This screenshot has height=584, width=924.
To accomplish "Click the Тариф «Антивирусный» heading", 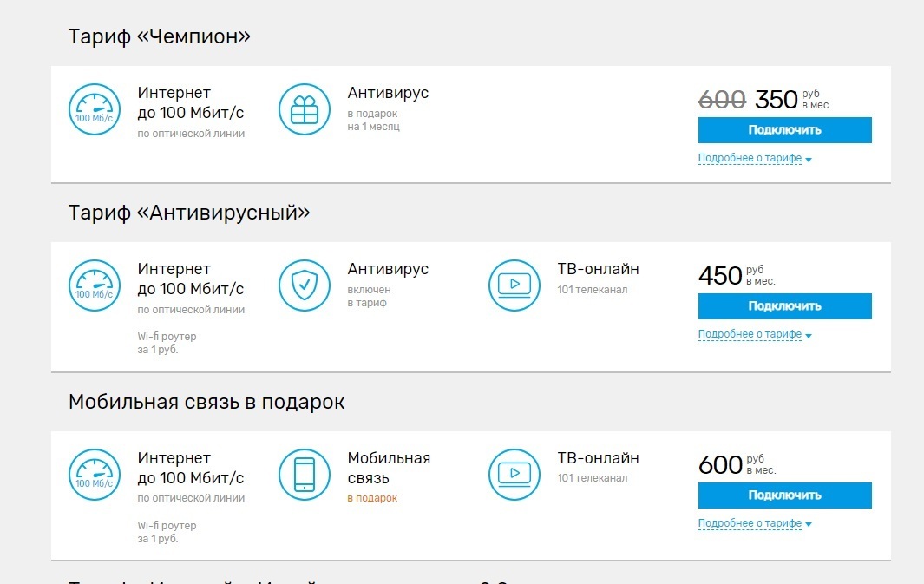I will click(x=189, y=213).
